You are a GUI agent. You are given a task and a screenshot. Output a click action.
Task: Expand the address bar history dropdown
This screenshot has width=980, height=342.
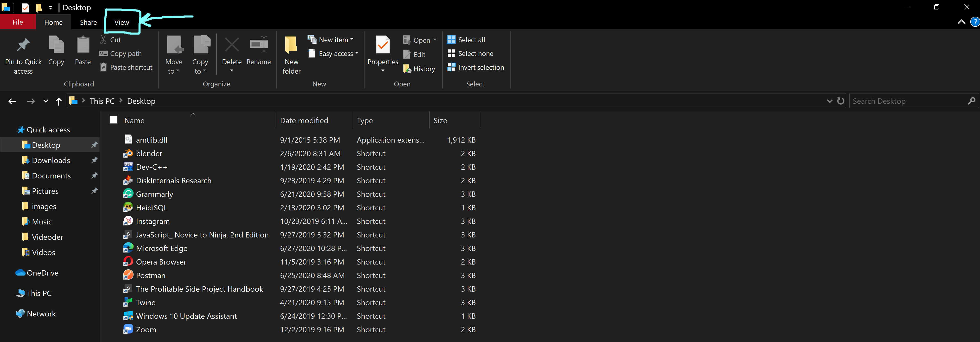(830, 101)
